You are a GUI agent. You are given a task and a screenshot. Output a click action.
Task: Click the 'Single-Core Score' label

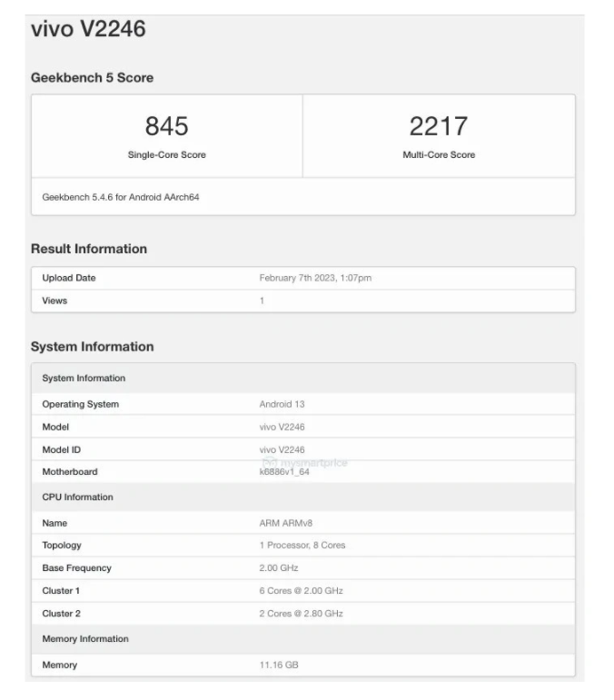[166, 155]
